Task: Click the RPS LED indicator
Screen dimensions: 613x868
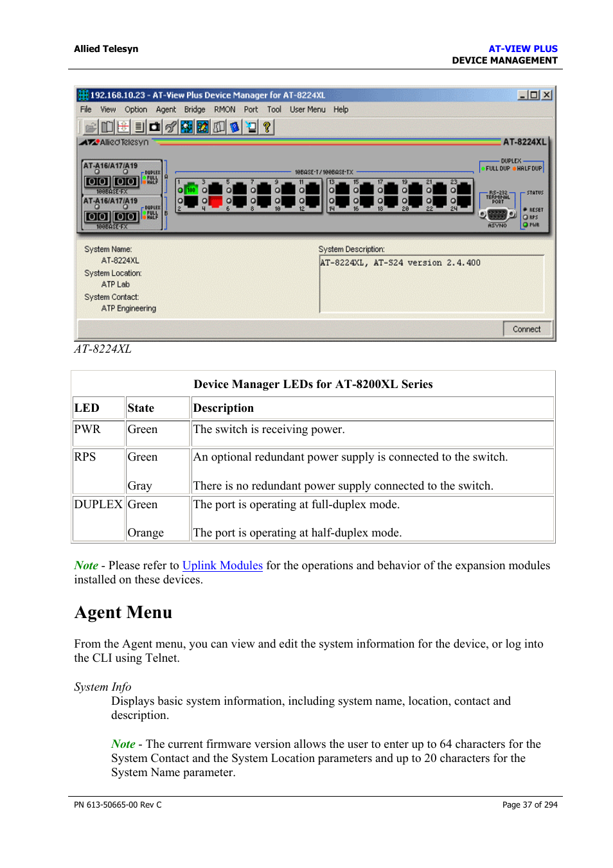Action: (x=526, y=217)
